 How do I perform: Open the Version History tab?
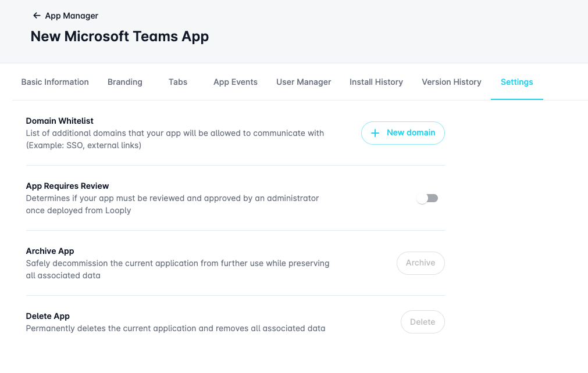[x=451, y=82]
